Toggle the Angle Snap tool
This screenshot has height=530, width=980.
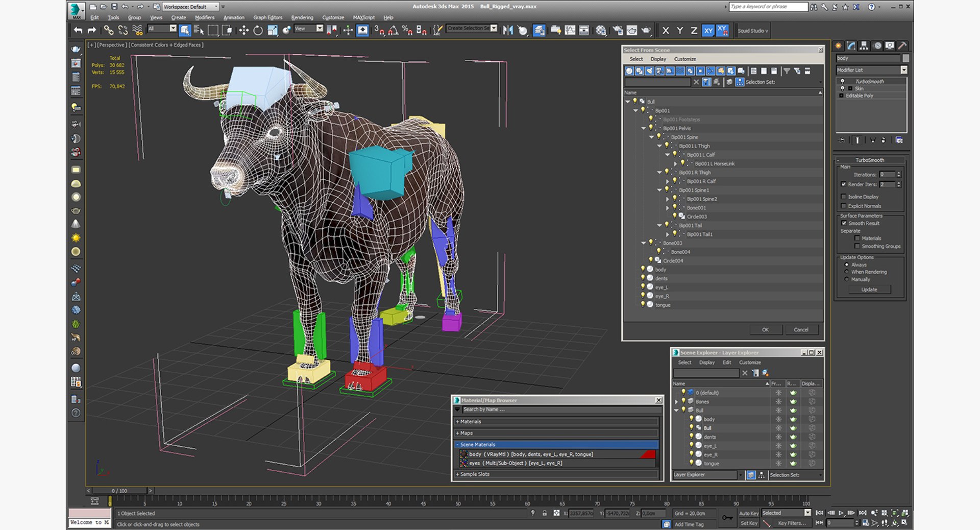[x=393, y=31]
